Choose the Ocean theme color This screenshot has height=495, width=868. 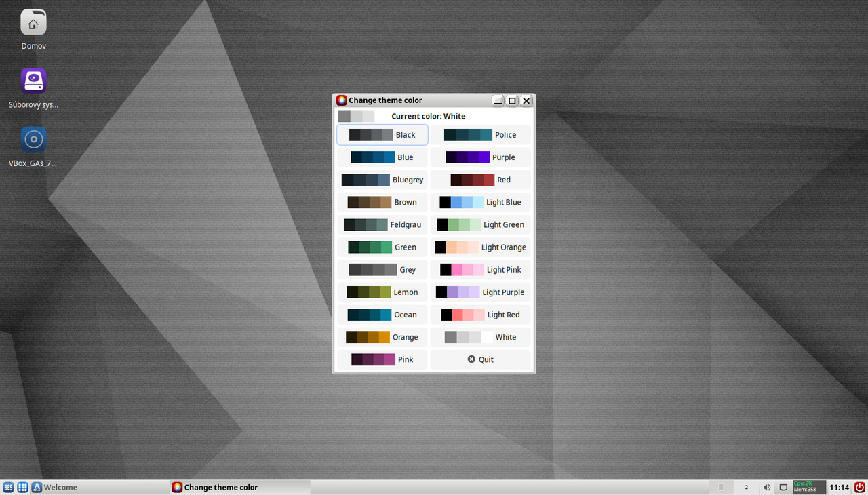(382, 314)
